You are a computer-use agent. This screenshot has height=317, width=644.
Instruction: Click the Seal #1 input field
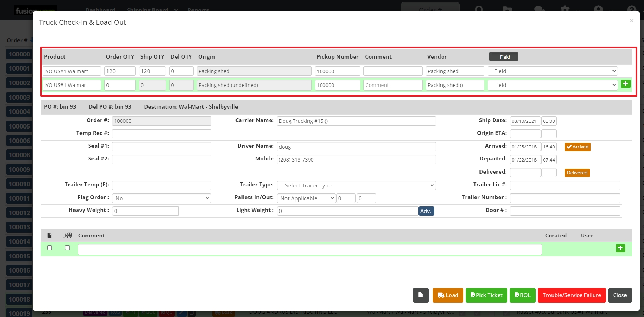point(161,147)
